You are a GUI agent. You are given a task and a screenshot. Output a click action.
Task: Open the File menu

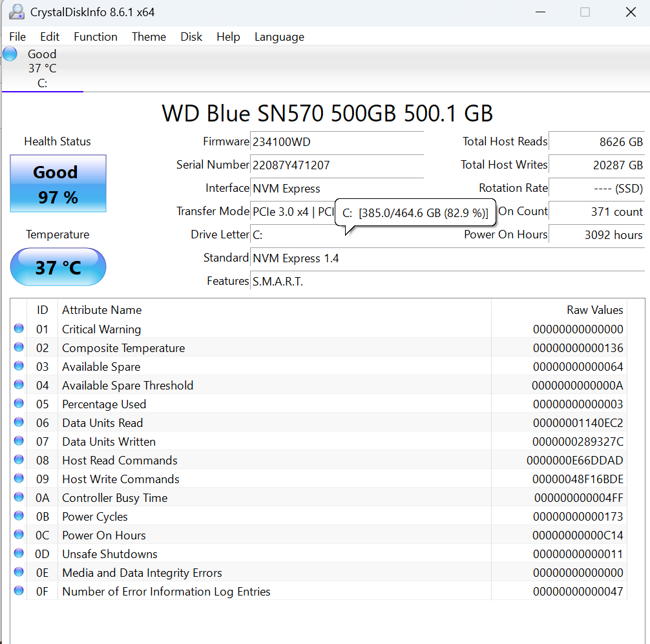pyautogui.click(x=17, y=37)
